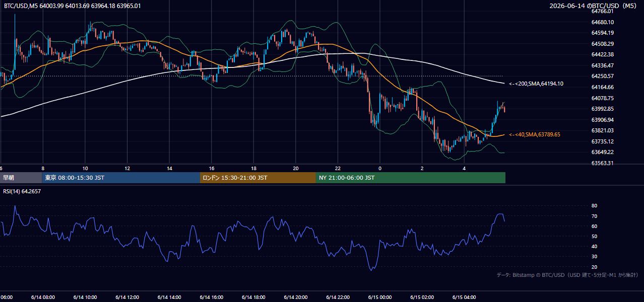Click price axis label 64766.01
The width and height of the screenshot is (644, 302).
[602, 11]
